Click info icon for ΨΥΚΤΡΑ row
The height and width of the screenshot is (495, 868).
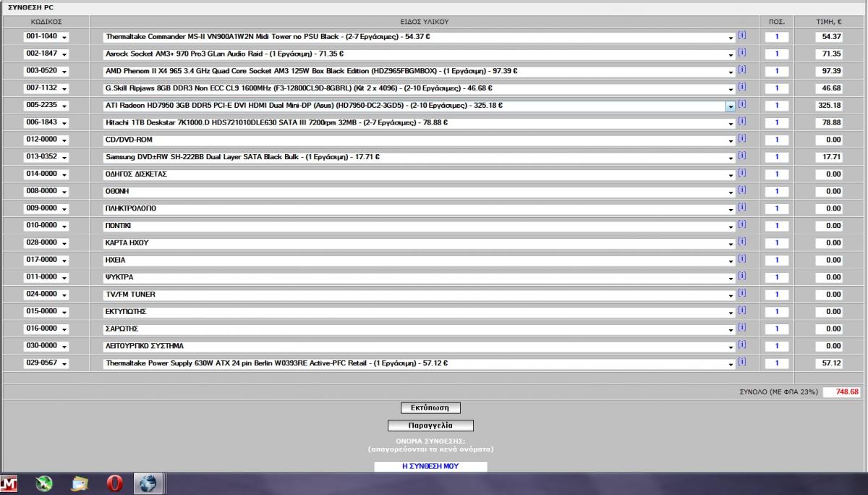click(x=741, y=276)
